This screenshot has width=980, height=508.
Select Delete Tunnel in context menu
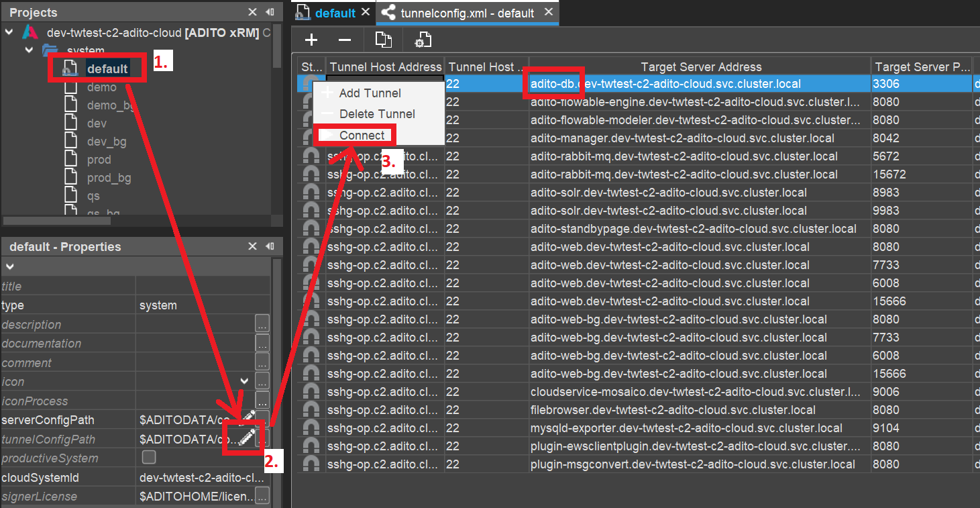377,114
